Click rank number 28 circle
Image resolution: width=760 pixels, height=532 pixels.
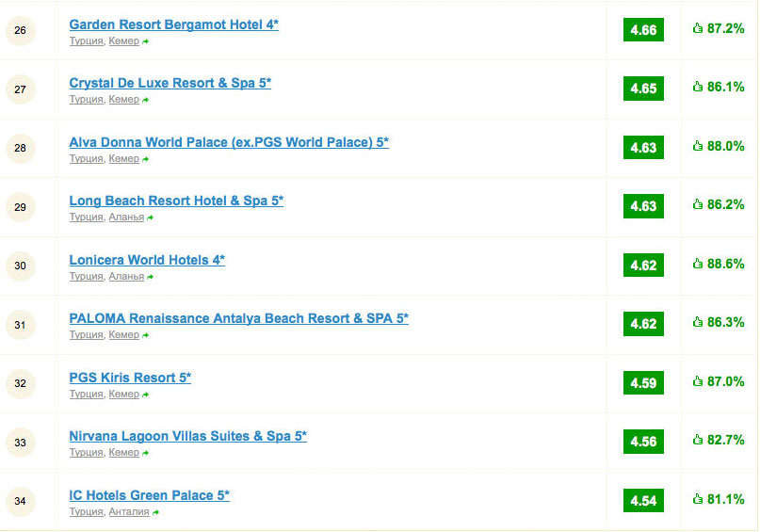(x=21, y=148)
